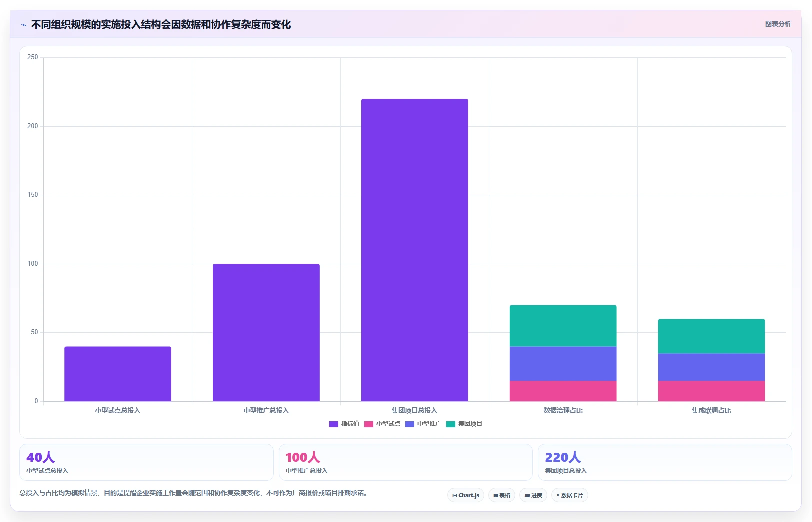Toggle the 小型试点 legend series

point(382,424)
